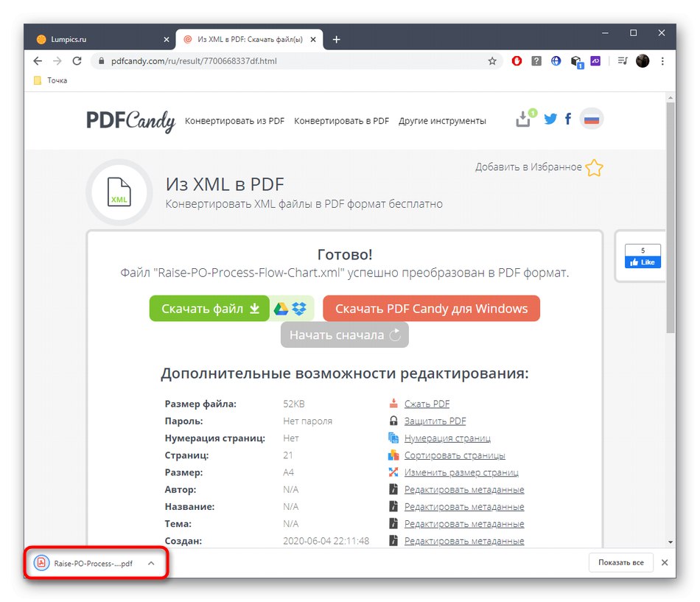The width and height of the screenshot is (700, 602).
Task: Click 'Добавить в Избранное' star
Action: coord(594,168)
